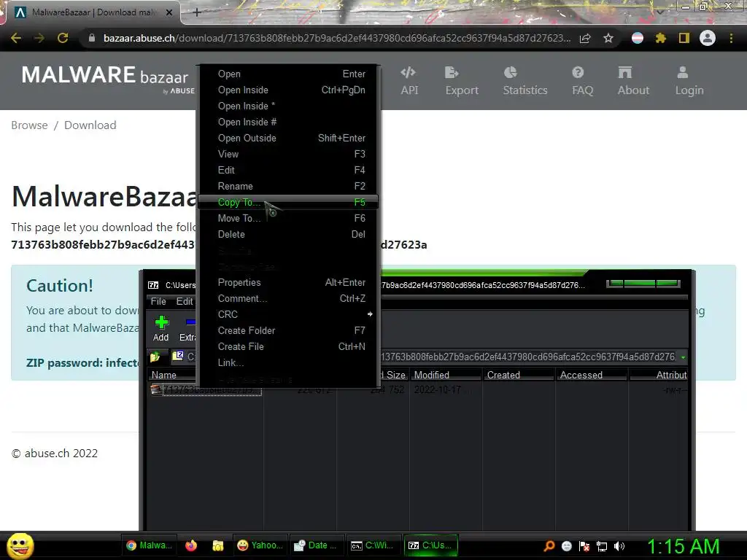Close the MalwareBazaar browser tab
Screen dimensions: 747x560
point(169,12)
